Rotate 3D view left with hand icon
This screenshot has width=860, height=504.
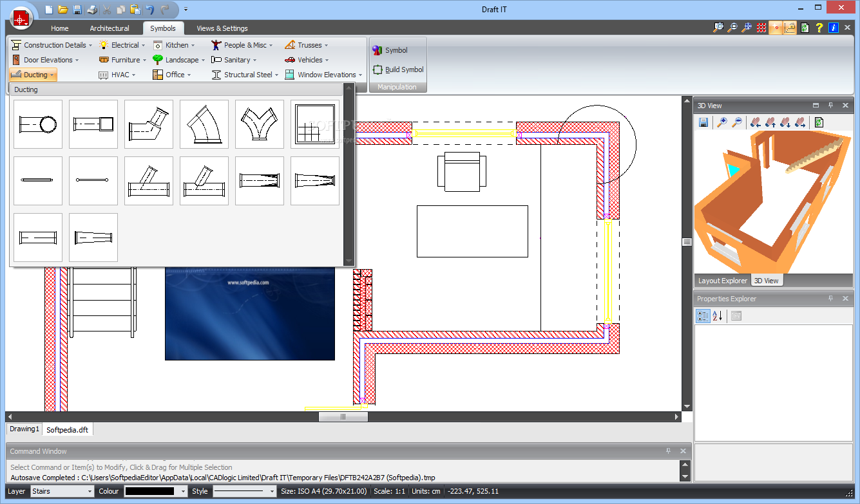pyautogui.click(x=756, y=122)
